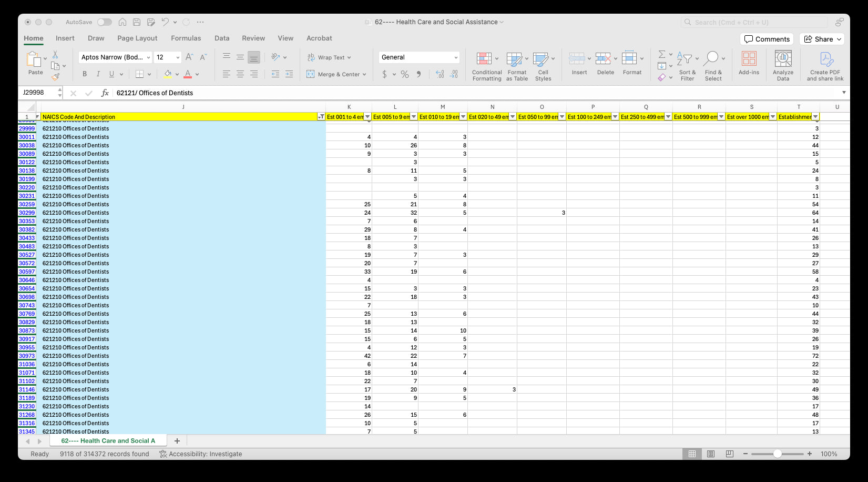Decrease font size with the smaller A
Image resolution: width=868 pixels, height=482 pixels.
pyautogui.click(x=203, y=57)
